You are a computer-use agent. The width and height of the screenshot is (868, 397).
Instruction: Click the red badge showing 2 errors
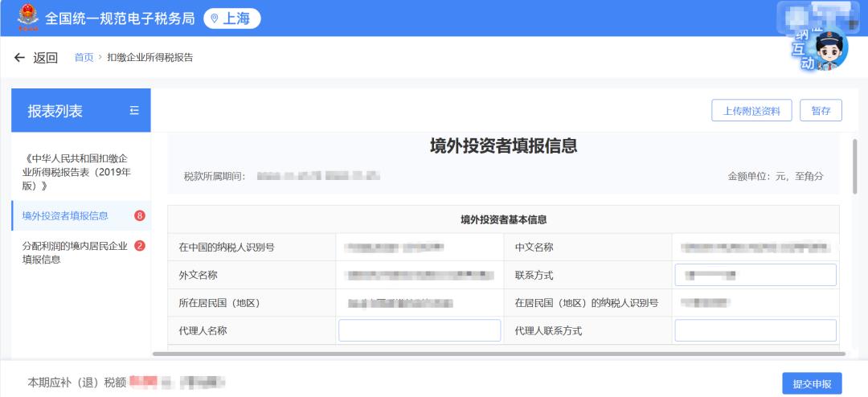(x=140, y=246)
